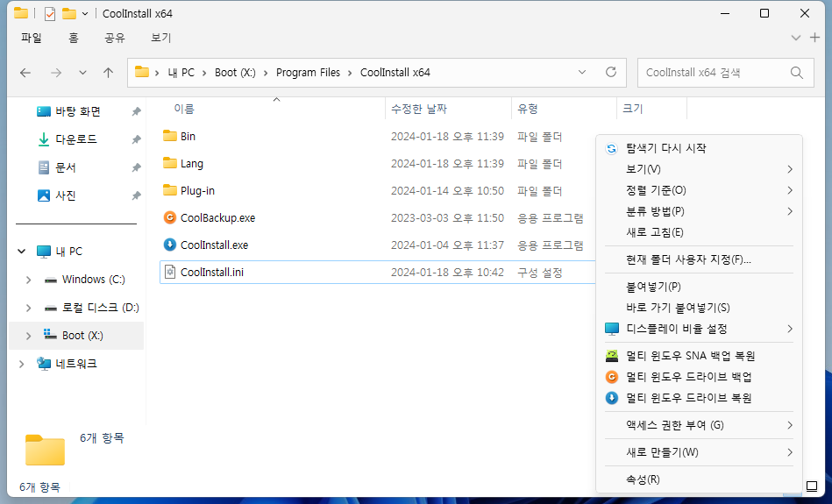Select CoolInstall x64 in the breadcrumb

(x=395, y=73)
